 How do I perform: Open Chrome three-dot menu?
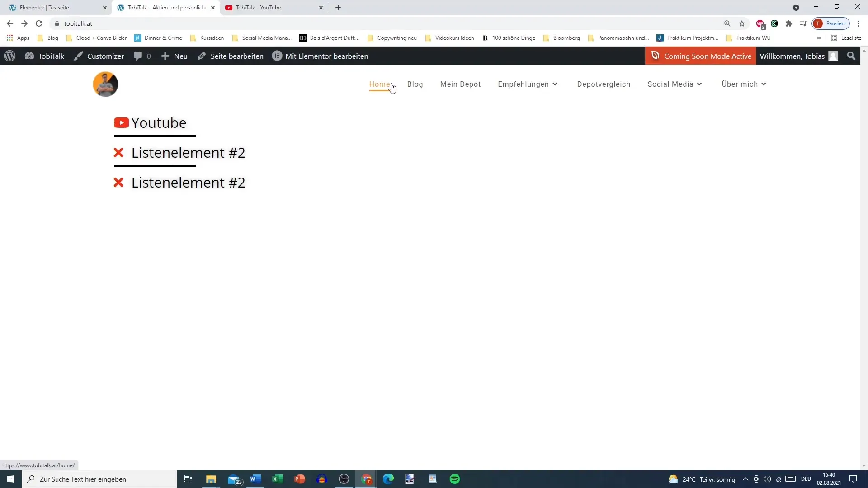point(858,23)
